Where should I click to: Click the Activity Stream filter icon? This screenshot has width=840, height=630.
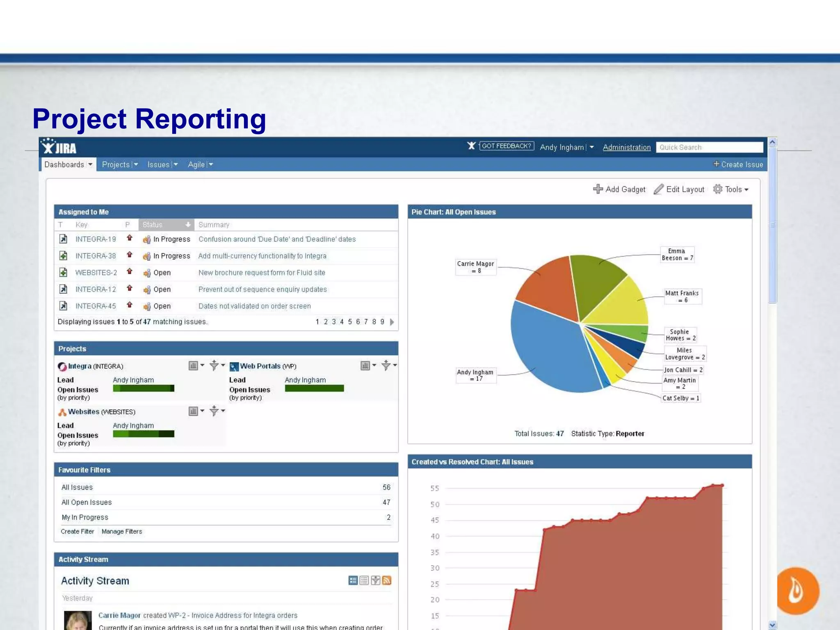pos(375,580)
